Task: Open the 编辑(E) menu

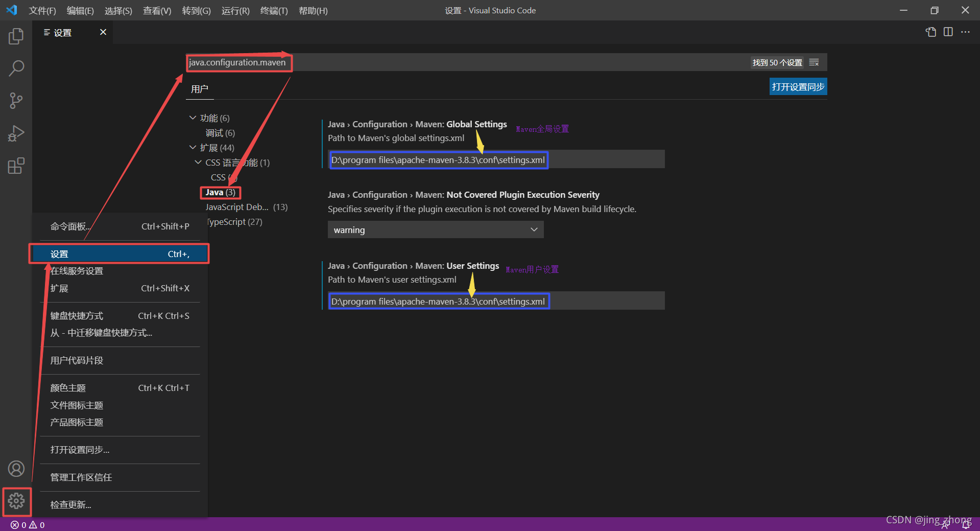Action: coord(80,11)
